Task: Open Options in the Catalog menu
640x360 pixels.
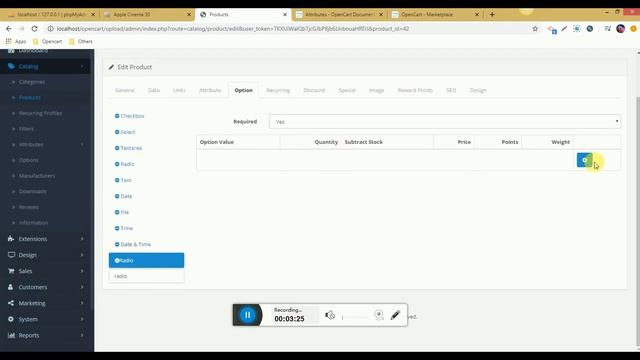Action: (29, 160)
